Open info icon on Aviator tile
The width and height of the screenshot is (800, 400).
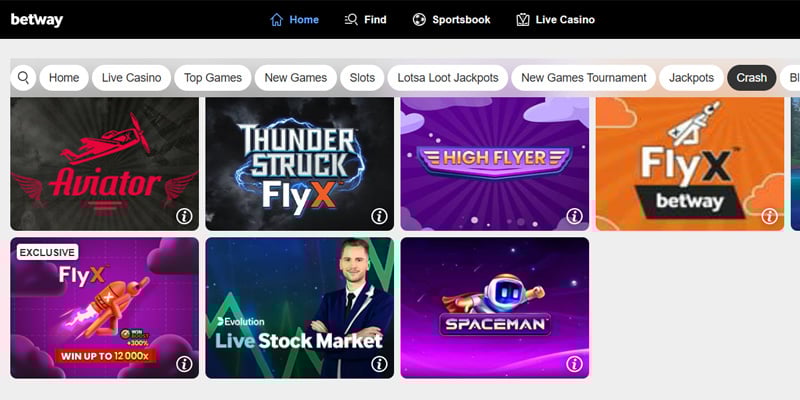coord(184,216)
